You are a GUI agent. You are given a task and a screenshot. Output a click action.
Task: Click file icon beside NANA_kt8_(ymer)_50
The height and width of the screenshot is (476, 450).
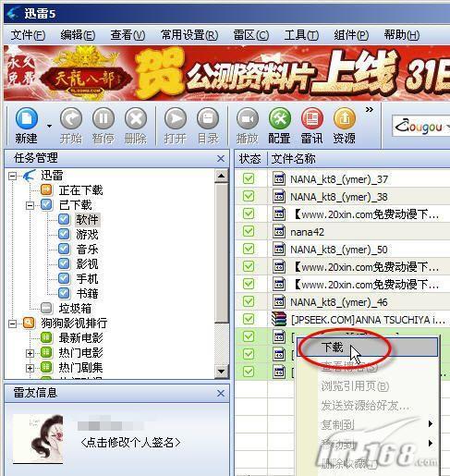279,249
